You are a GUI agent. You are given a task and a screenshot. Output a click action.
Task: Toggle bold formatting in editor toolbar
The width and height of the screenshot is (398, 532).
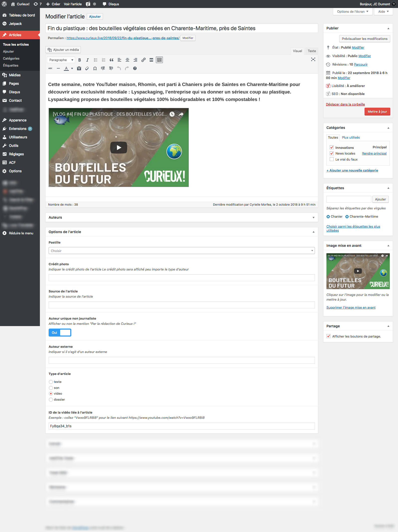pos(80,60)
